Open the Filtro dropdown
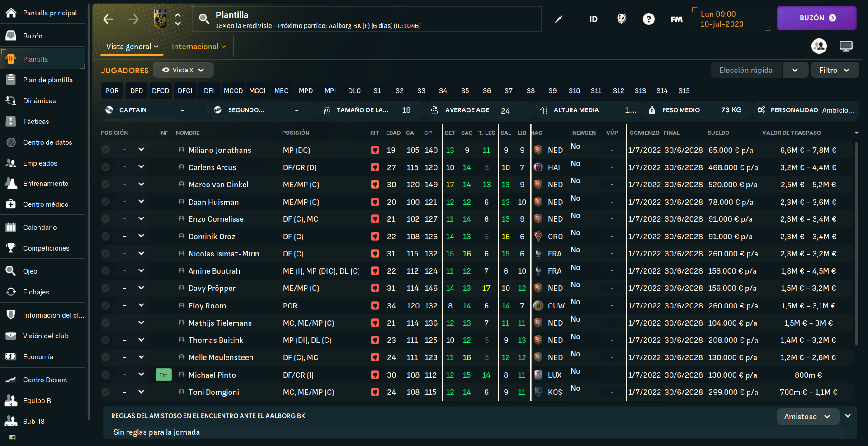This screenshot has width=868, height=446. point(835,70)
